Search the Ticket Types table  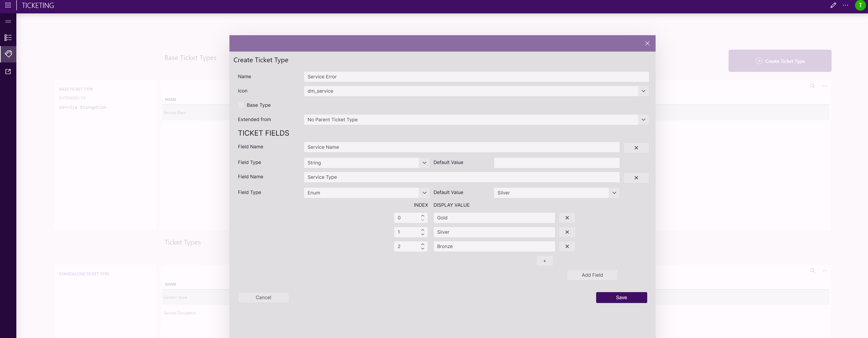point(812,271)
